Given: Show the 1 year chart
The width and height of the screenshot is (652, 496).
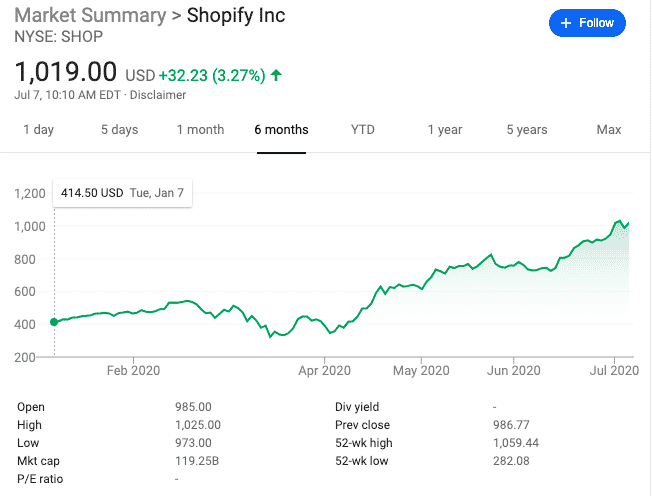Looking at the screenshot, I should click(x=445, y=130).
